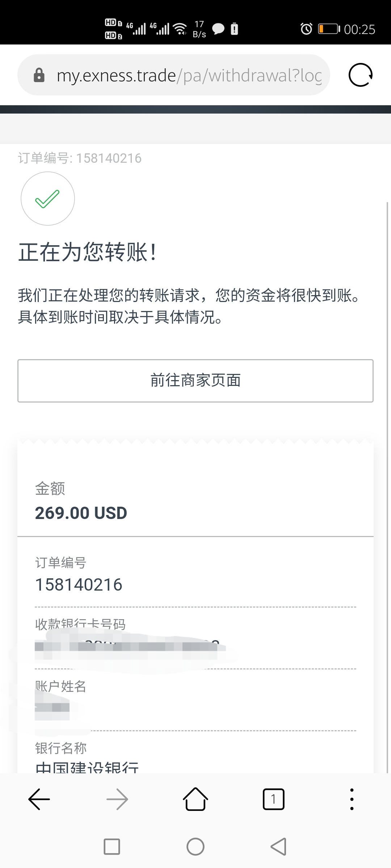Viewport: 391px width, 868px height.
Task: Tap Android back triangle button
Action: pos(278,847)
